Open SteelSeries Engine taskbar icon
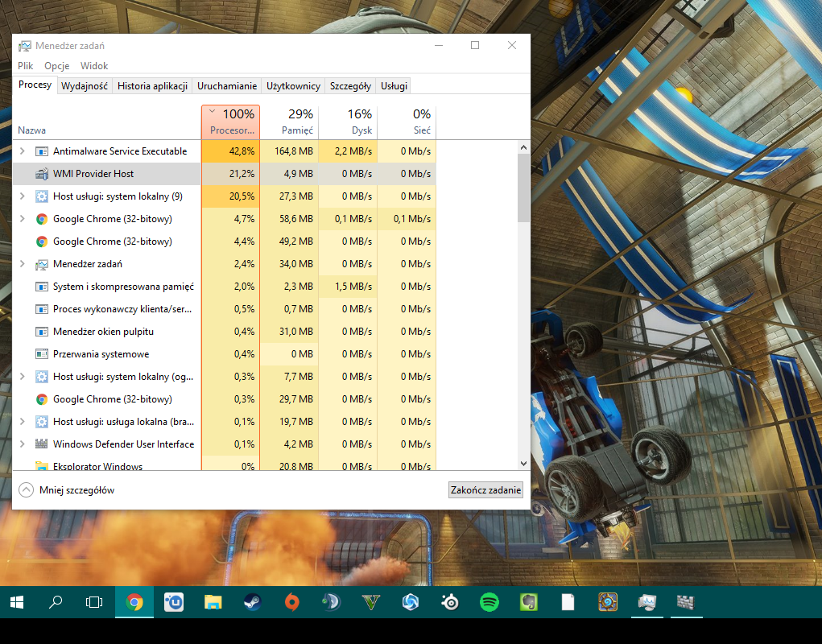This screenshot has height=644, width=822. point(450,602)
